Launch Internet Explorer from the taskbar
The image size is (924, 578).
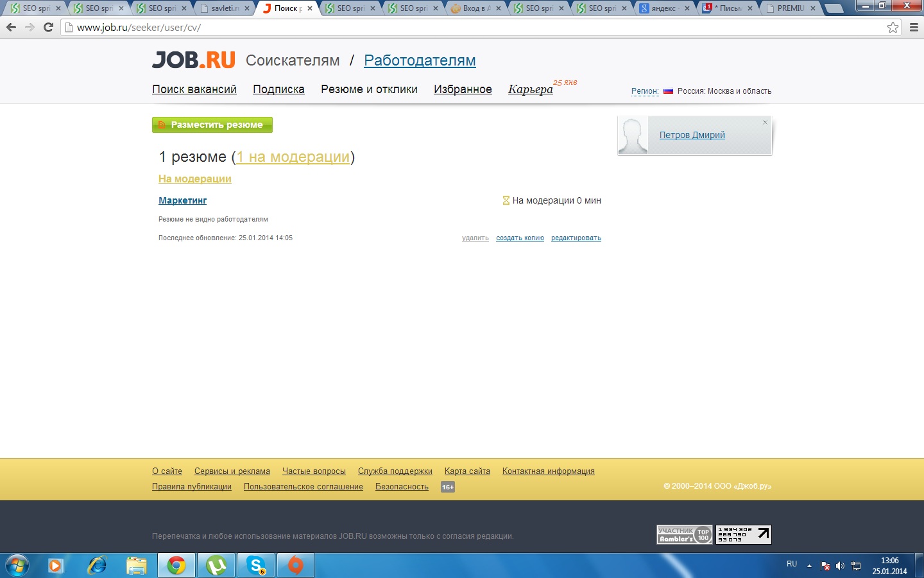[97, 566]
